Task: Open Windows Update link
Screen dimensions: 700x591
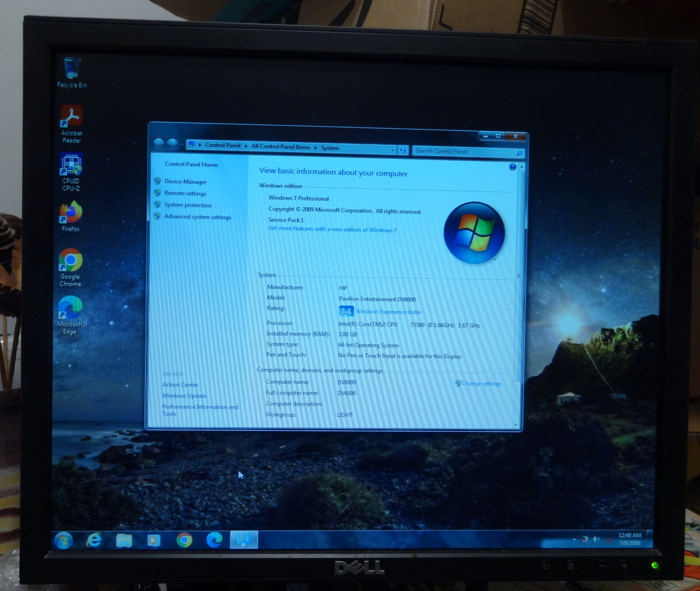Action: (x=184, y=396)
